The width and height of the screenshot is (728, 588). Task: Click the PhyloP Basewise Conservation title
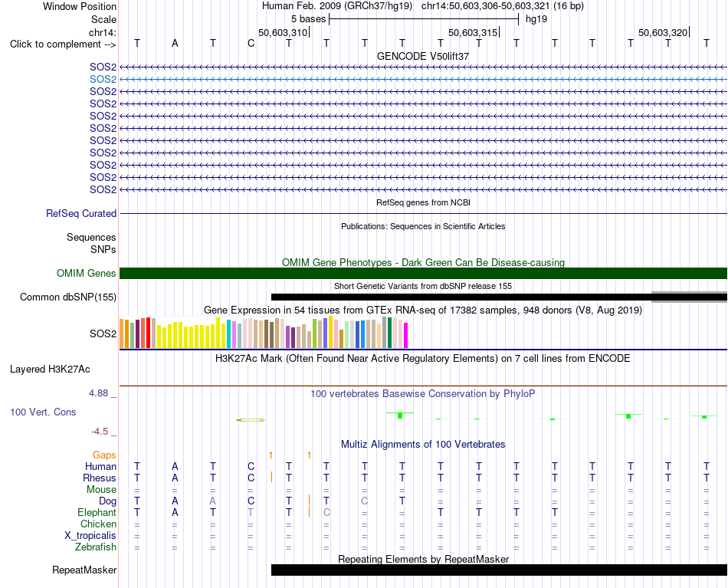coord(423,394)
